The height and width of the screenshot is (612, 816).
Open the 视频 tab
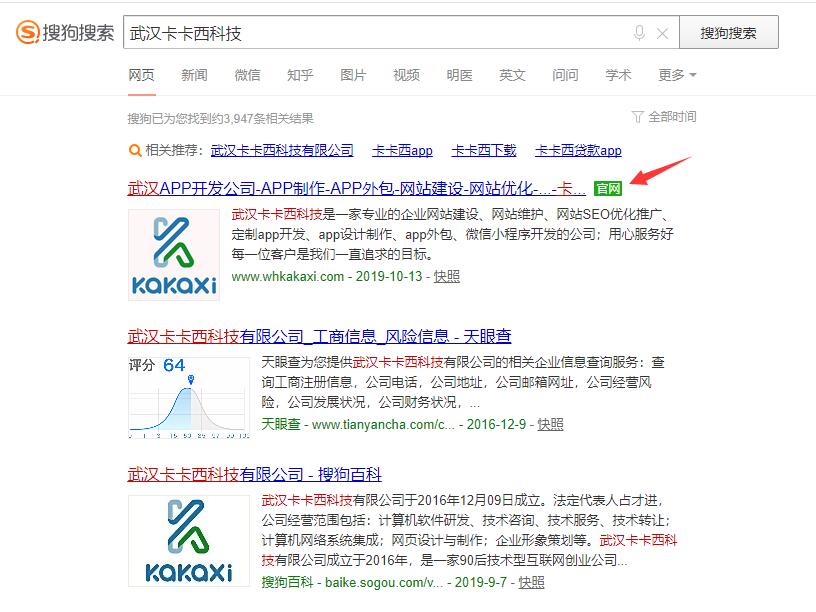pyautogui.click(x=406, y=75)
